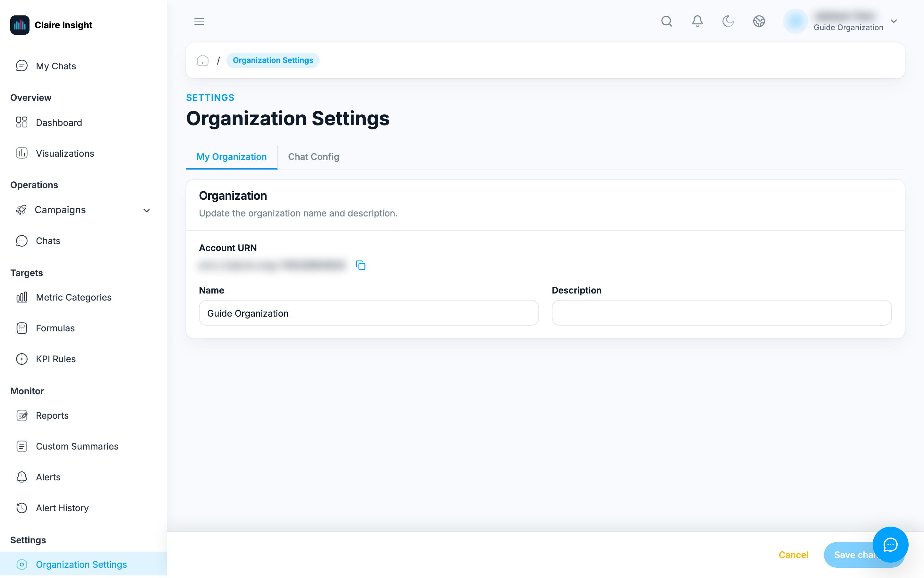Image resolution: width=924 pixels, height=578 pixels.
Task: Open the floating chat bubble button
Action: click(x=890, y=544)
